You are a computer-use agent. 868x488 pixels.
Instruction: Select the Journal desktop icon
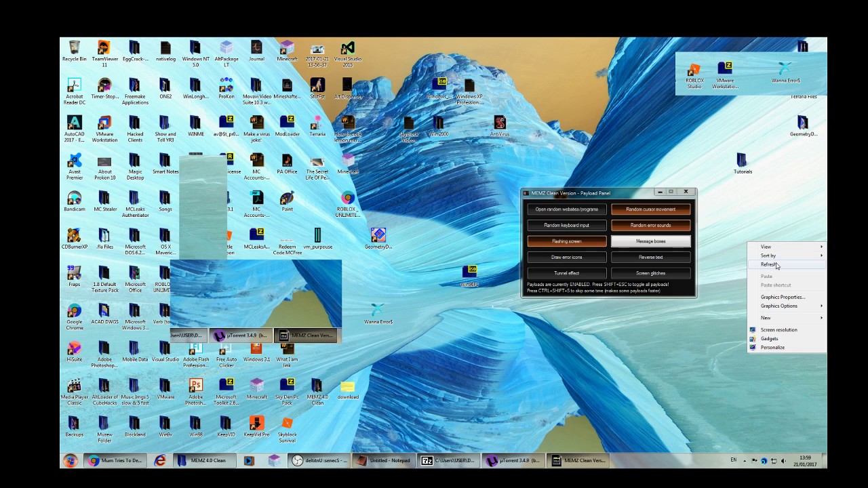point(256,52)
